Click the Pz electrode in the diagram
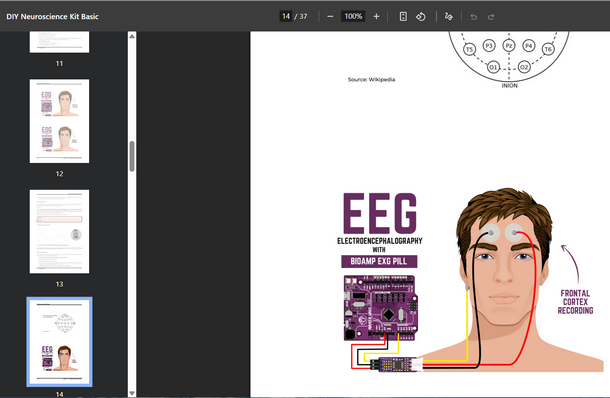 tap(508, 46)
